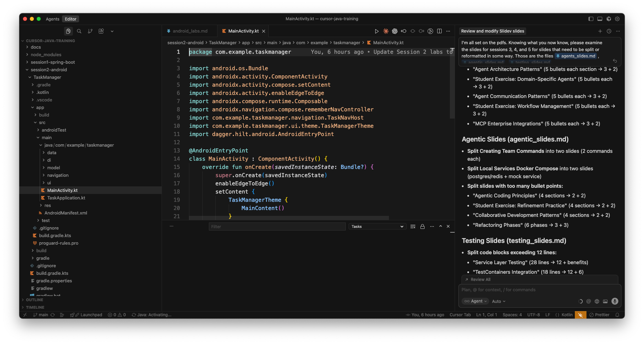Open the Prettier status bar item
Screen dimensions: 644x344
pyautogui.click(x=599, y=315)
